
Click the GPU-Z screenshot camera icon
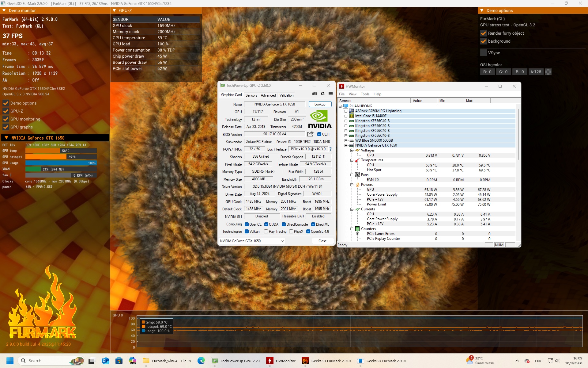[315, 94]
